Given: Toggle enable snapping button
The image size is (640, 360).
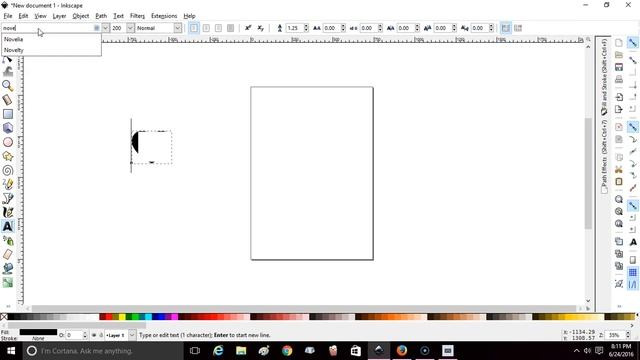Looking at the screenshot, I should (633, 43).
